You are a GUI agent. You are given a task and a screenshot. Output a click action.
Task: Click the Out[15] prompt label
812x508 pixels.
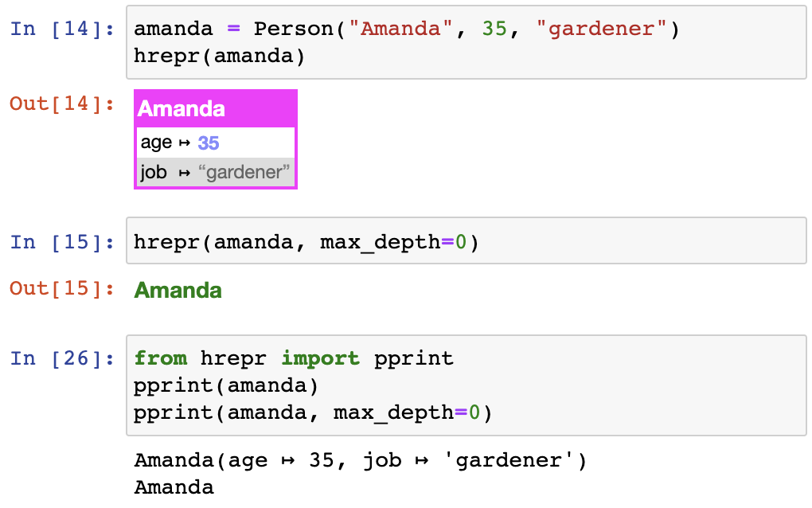coord(62,288)
